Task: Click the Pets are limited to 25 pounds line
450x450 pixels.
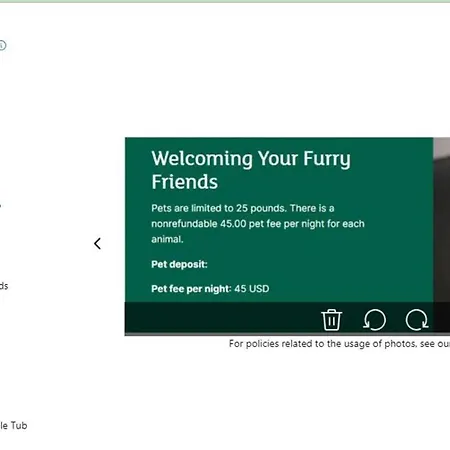Action: tap(243, 208)
